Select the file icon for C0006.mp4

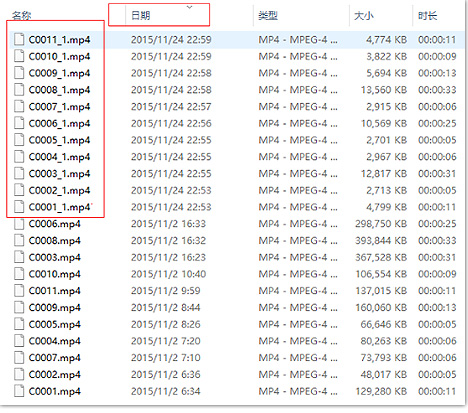tap(19, 224)
